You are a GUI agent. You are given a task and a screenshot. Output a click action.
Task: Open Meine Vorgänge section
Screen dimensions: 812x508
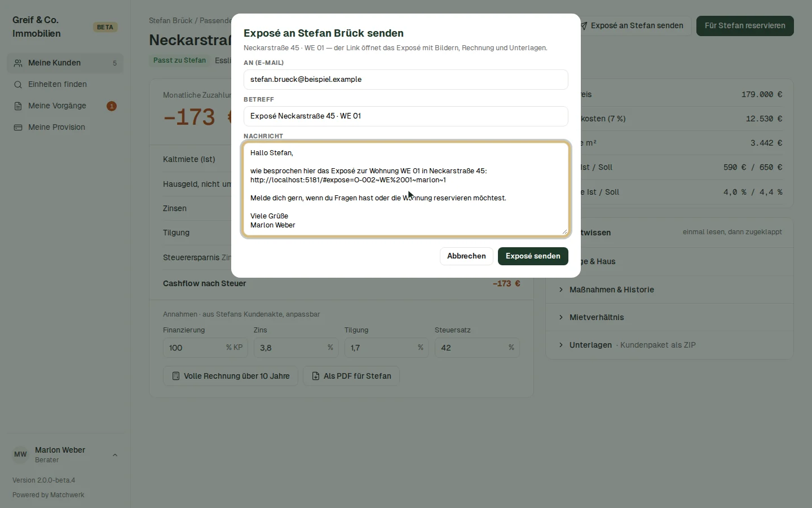(65, 106)
